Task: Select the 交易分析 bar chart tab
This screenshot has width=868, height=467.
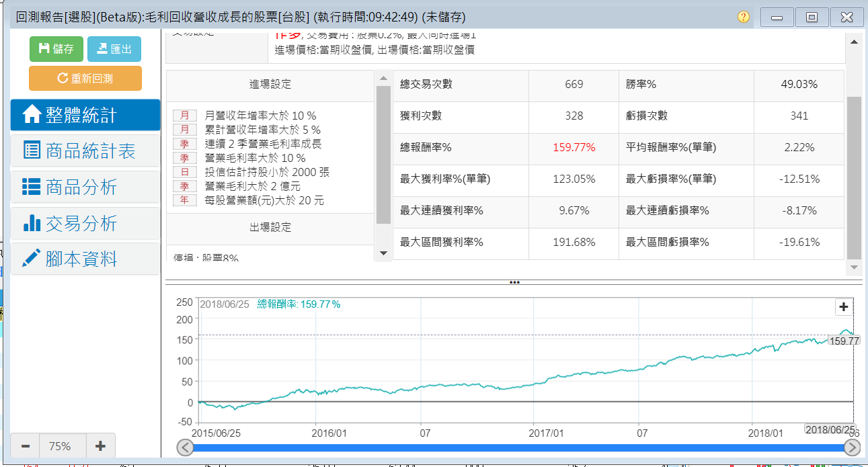Action: 85,223
